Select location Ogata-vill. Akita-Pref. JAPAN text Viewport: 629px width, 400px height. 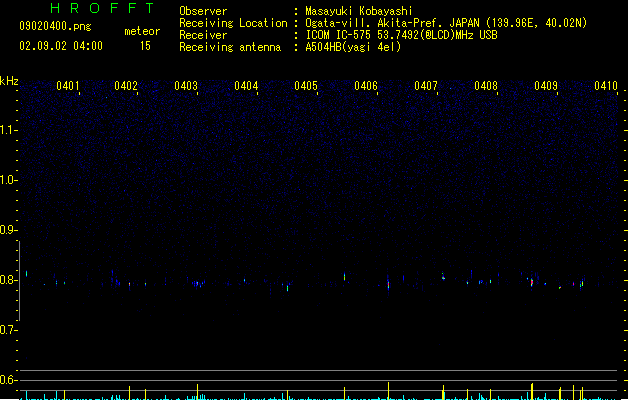pos(446,23)
